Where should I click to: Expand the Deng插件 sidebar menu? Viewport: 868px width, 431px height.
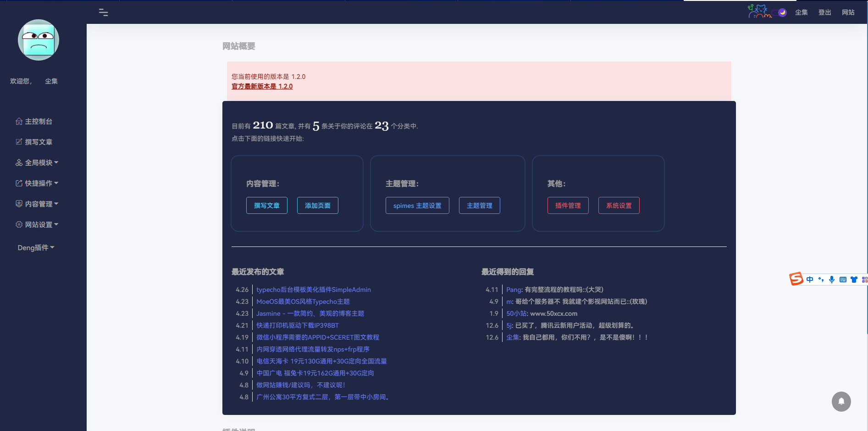(36, 247)
